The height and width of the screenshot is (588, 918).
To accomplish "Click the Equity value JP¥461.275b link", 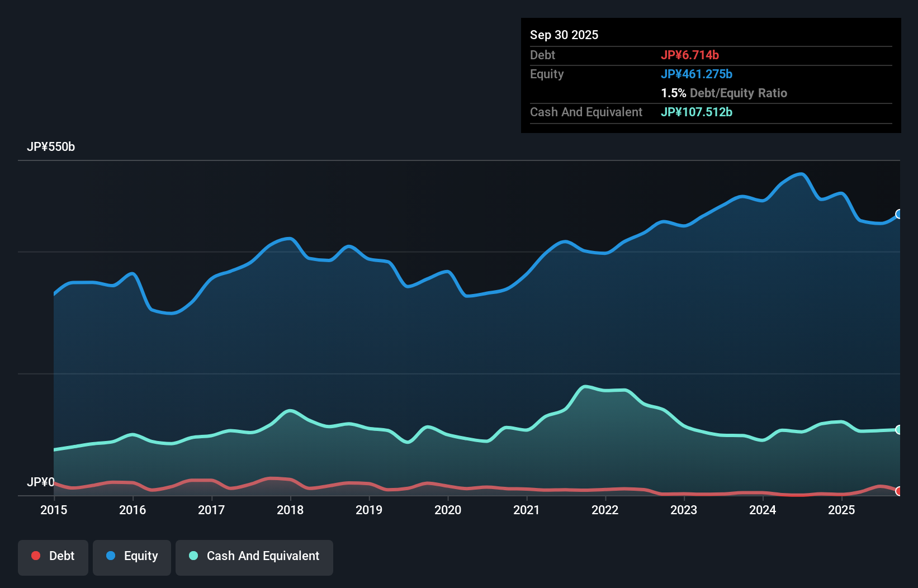I will (x=697, y=74).
